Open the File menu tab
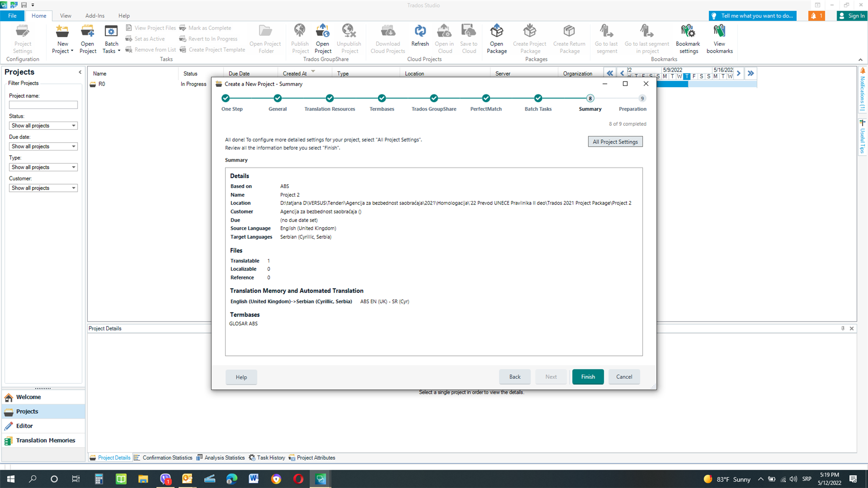The width and height of the screenshot is (868, 488). [x=12, y=15]
